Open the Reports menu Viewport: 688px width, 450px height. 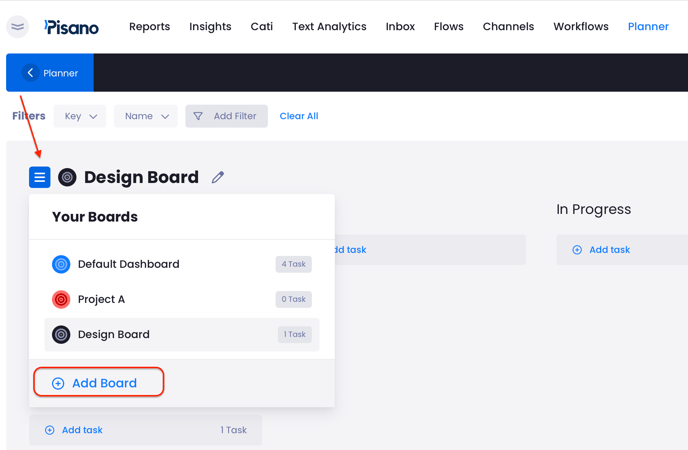coord(149,27)
